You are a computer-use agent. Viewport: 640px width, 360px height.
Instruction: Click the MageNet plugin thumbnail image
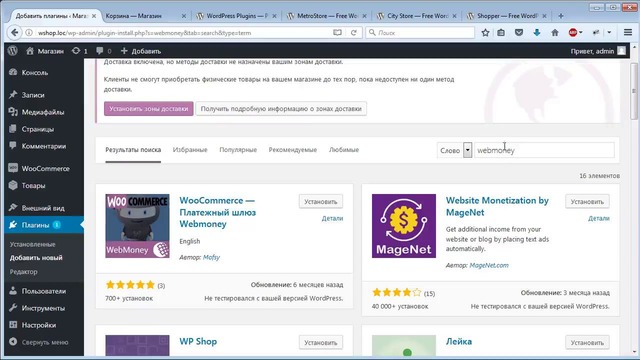click(x=404, y=226)
